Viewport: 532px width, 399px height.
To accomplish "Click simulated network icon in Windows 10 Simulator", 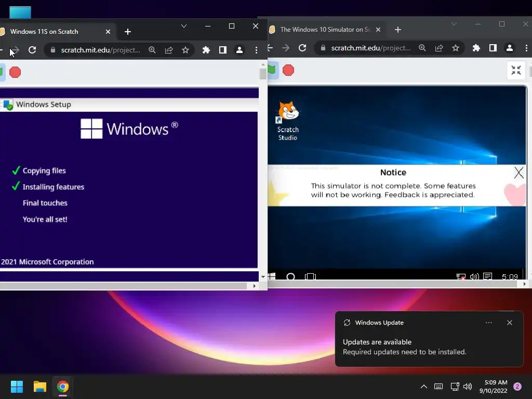I will [x=461, y=276].
